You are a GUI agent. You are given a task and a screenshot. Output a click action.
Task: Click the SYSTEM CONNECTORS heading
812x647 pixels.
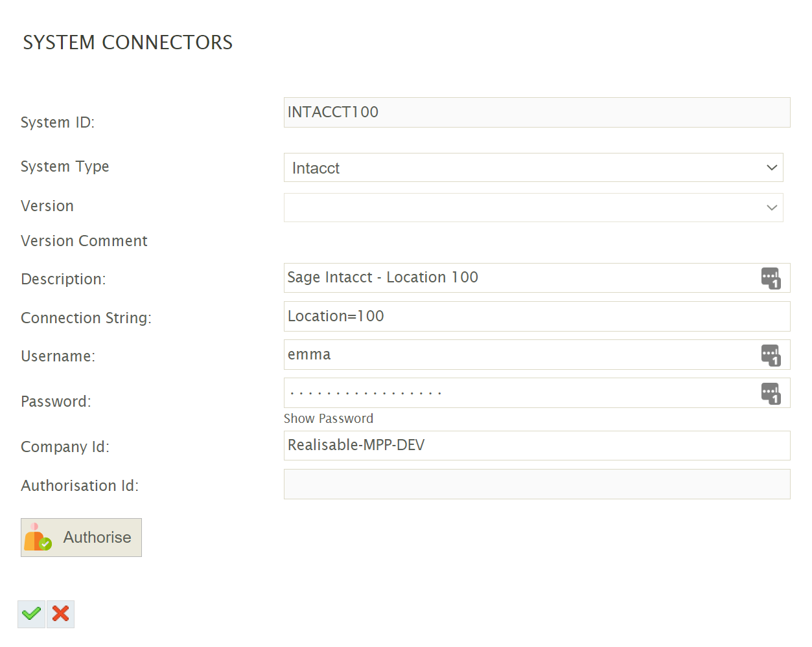(x=128, y=43)
